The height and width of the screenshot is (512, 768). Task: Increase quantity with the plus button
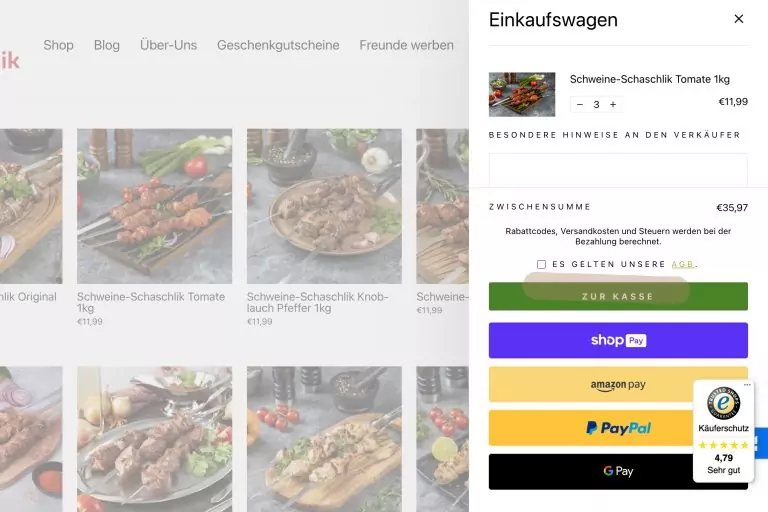click(x=613, y=104)
